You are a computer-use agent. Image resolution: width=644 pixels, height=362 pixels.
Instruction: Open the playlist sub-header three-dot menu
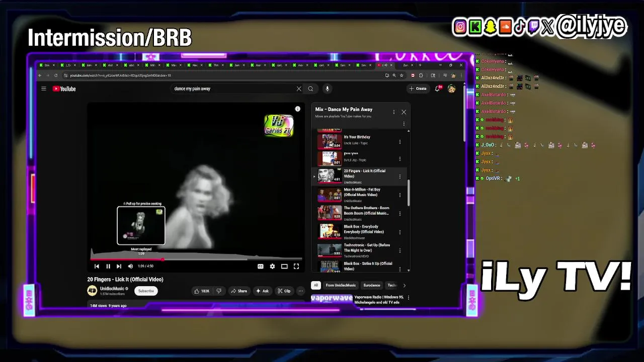[x=404, y=124]
